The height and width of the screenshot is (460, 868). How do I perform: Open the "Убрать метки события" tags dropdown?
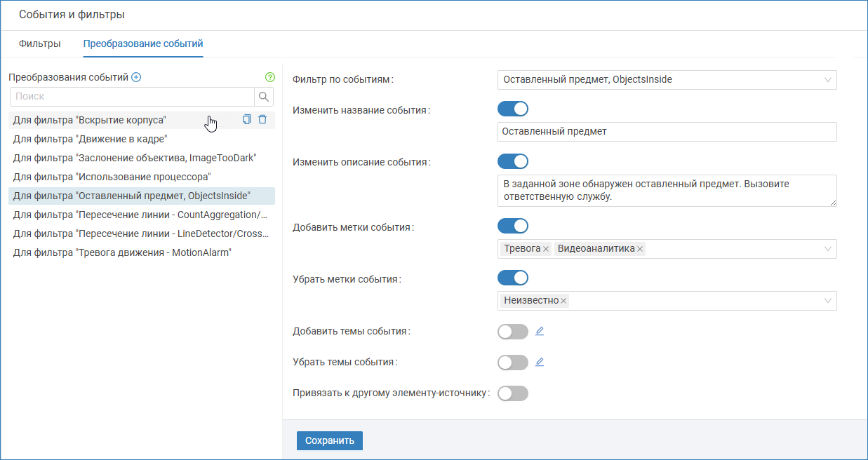point(827,301)
